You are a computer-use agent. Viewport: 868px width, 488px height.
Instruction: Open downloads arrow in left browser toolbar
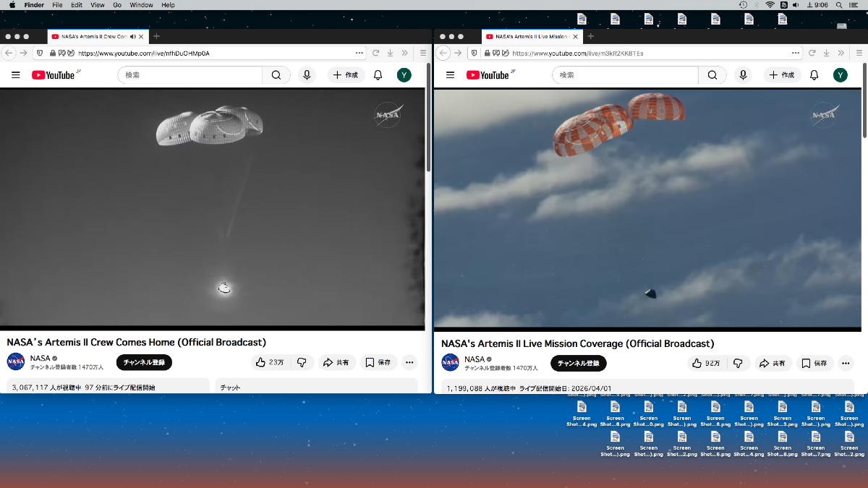click(390, 53)
